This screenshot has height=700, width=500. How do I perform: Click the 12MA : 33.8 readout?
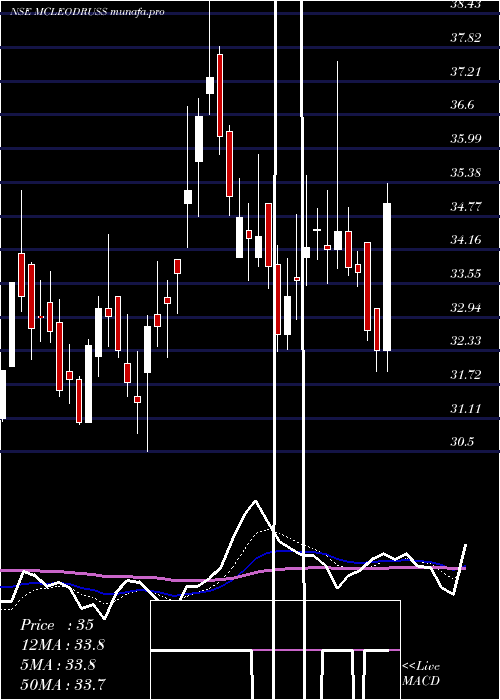coord(63,645)
